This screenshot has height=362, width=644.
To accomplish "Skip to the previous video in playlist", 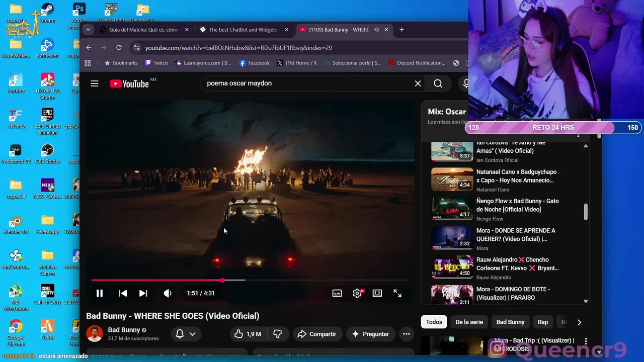I will pos(123,293).
